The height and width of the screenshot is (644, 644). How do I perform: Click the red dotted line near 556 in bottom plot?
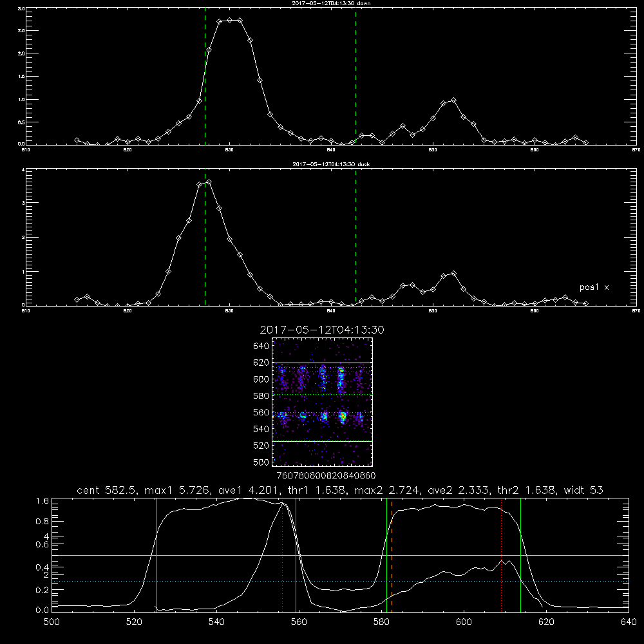pos(283,555)
